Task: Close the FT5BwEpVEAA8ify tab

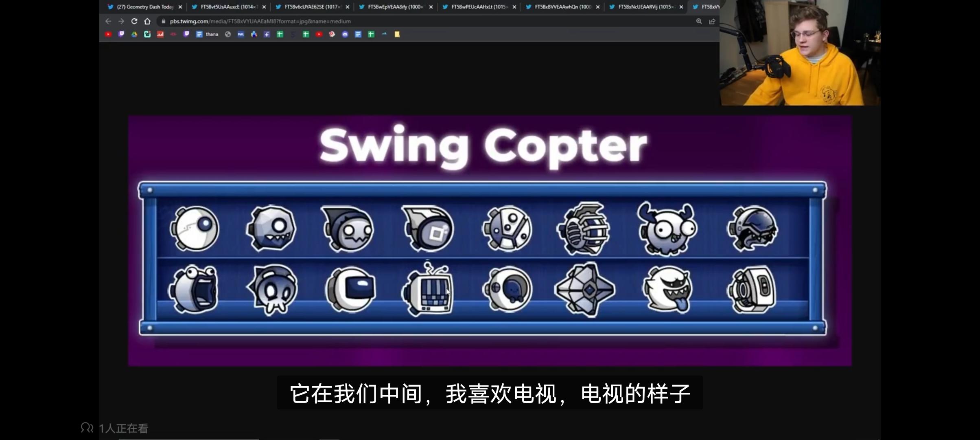Action: click(431, 7)
